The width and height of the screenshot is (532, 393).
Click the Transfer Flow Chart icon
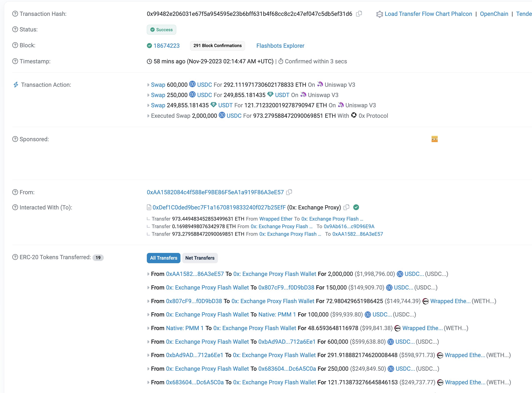coord(379,14)
